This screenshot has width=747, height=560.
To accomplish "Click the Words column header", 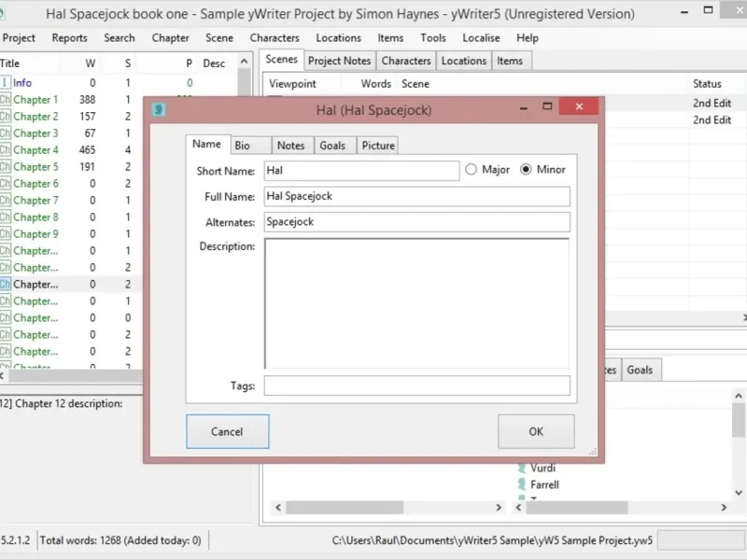I will point(375,84).
